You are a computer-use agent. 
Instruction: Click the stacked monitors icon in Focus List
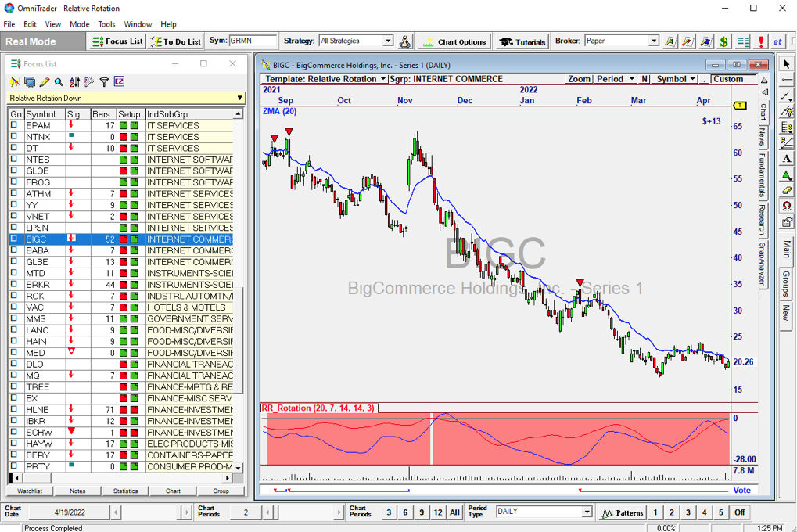[x=30, y=82]
